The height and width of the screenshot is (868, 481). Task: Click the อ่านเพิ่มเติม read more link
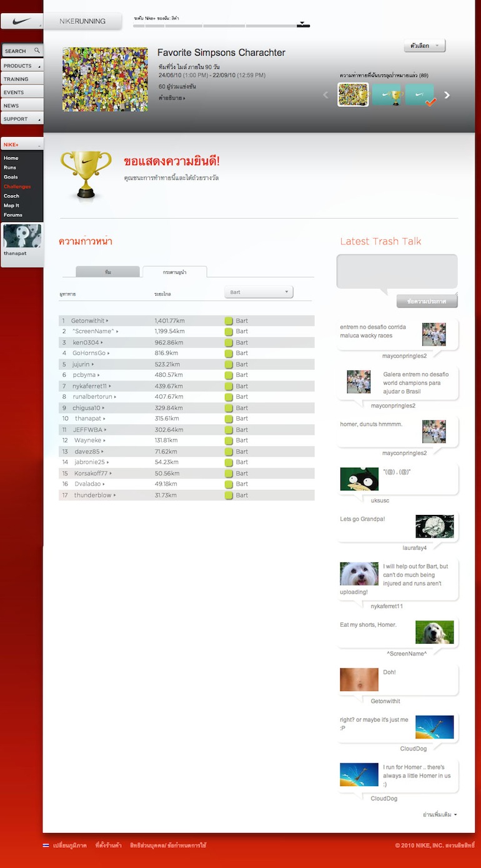click(440, 814)
